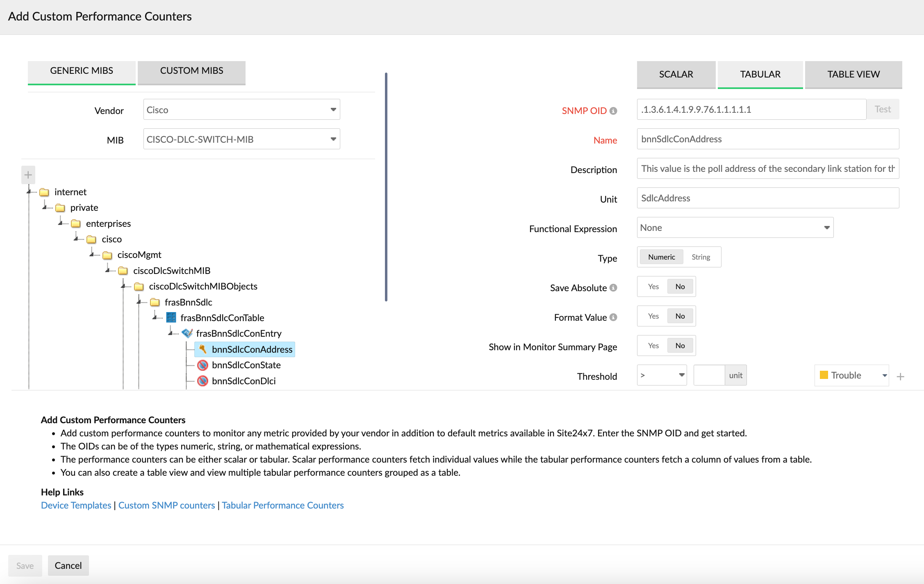Click the bnnSdlcConDlci blocked icon
This screenshot has width=924, height=584.
pos(203,381)
